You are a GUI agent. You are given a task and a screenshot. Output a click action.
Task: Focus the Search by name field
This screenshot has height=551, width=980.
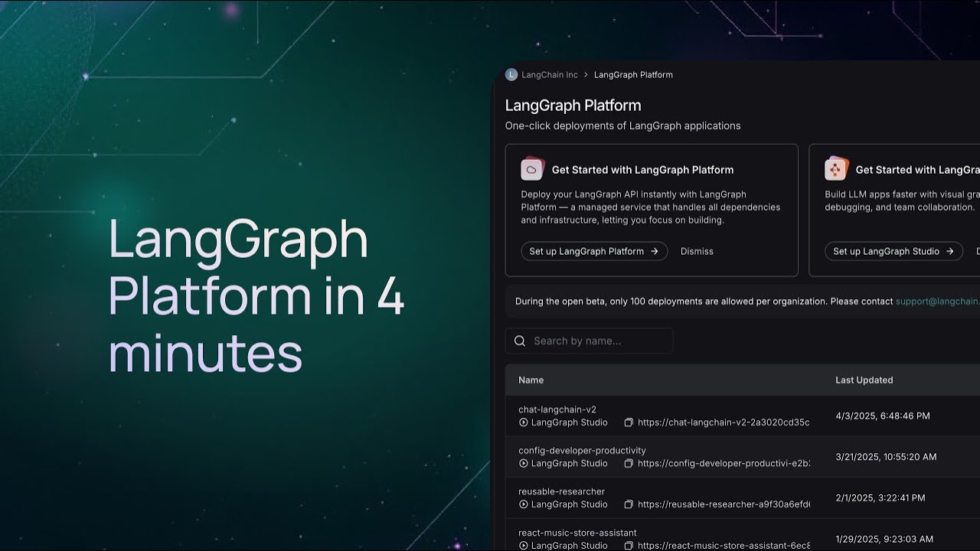(x=589, y=341)
